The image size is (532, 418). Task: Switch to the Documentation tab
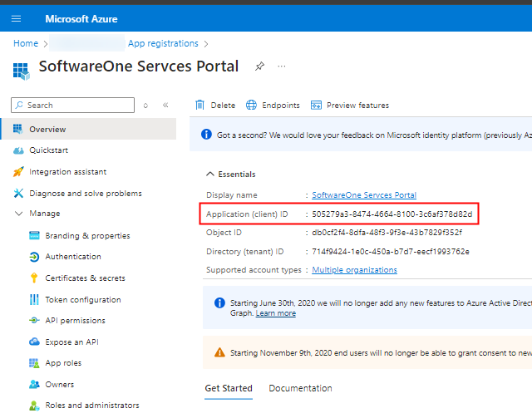tap(300, 388)
